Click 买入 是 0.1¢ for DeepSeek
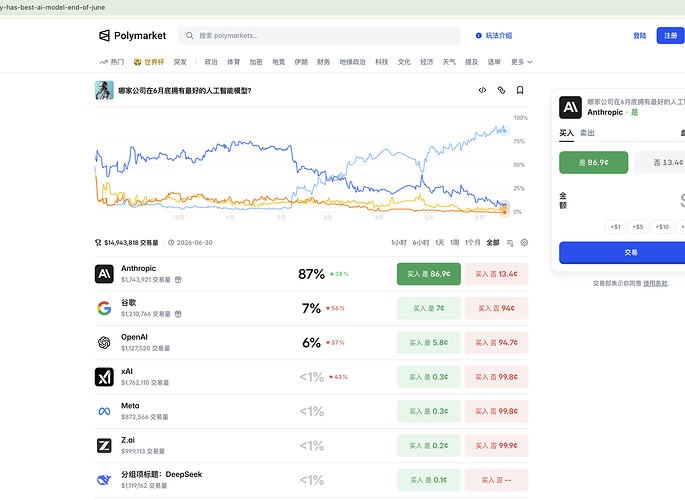 [429, 480]
